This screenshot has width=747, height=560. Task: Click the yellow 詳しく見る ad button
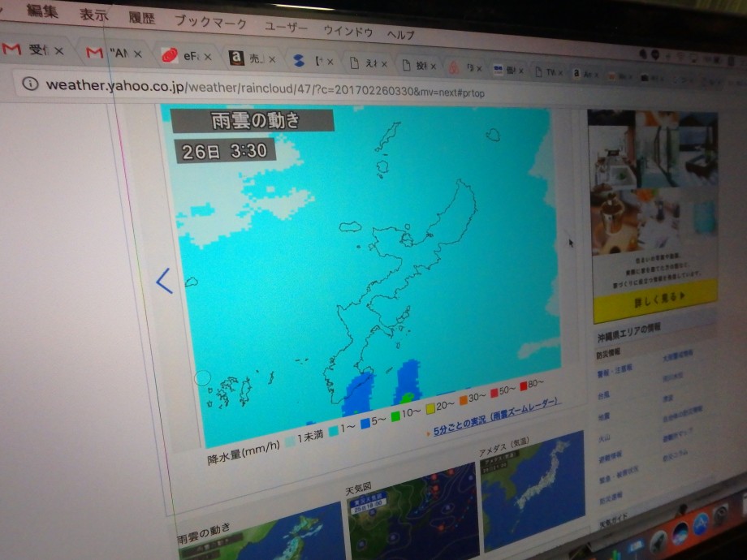[x=656, y=301]
